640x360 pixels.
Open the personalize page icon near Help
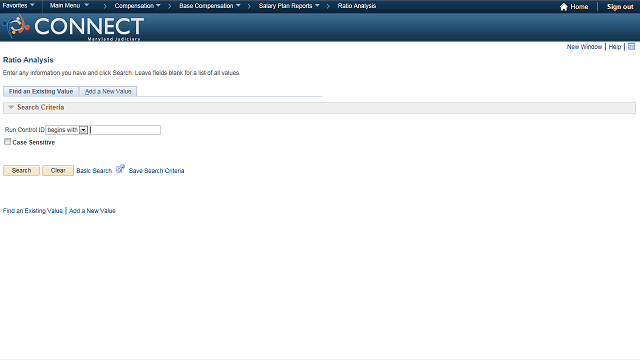[631, 47]
